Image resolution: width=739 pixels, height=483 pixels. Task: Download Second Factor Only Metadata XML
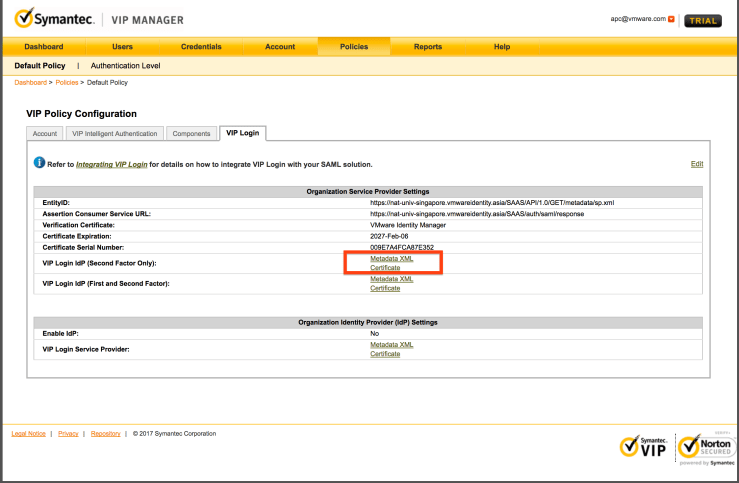(392, 259)
